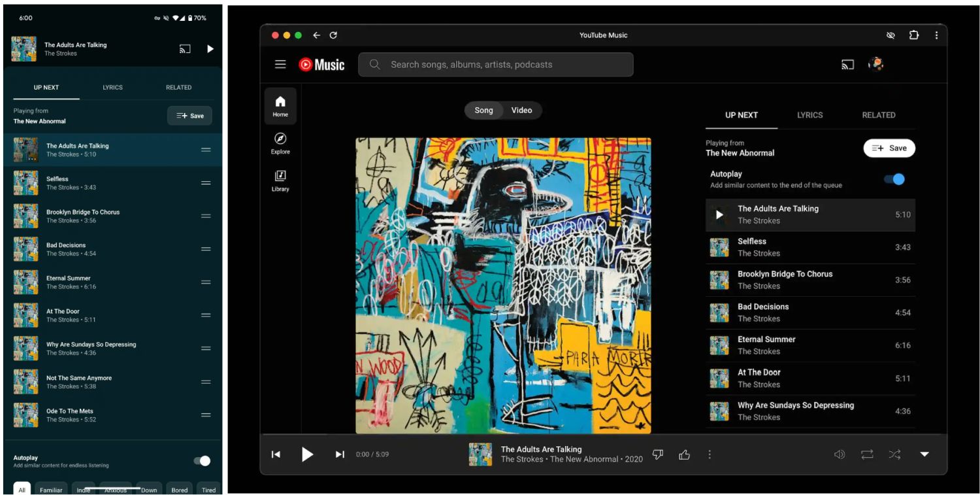Screen dimensions: 980x495
Task: Collapse player with the down arrow
Action: coord(924,454)
